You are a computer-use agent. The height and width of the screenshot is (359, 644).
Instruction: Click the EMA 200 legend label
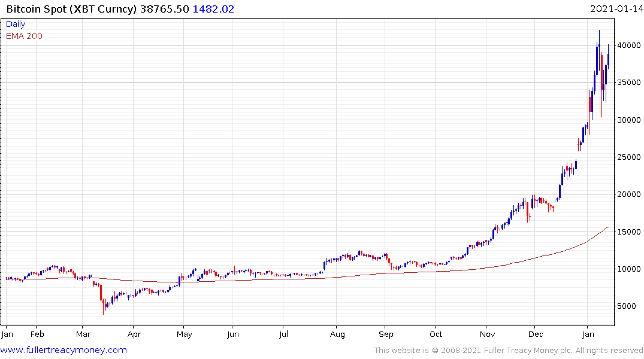24,36
